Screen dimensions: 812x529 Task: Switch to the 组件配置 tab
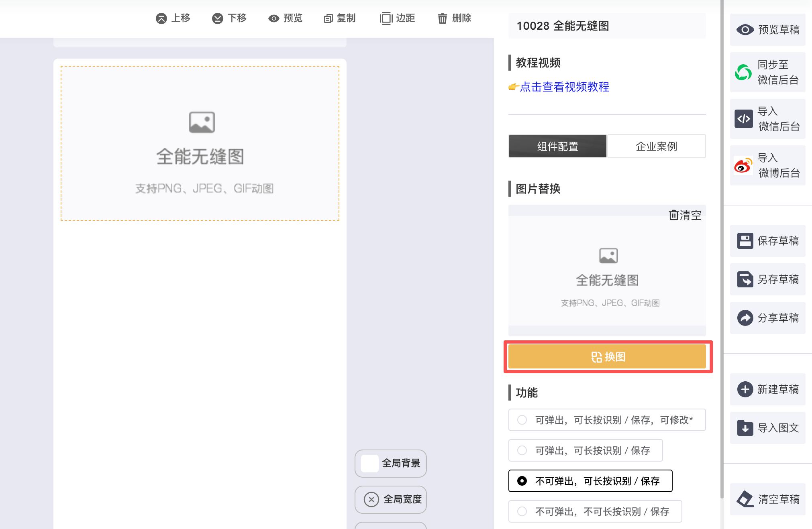click(557, 146)
